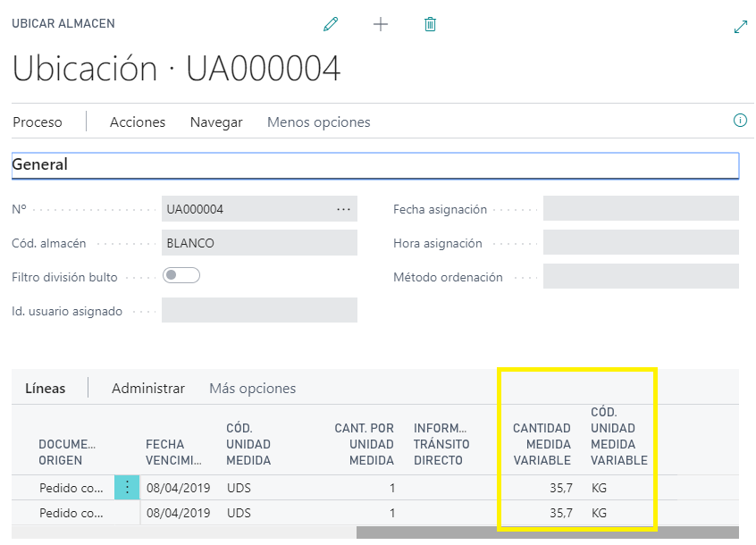The height and width of the screenshot is (545, 756).
Task: Click first row's 08/04/2019 date cell
Action: click(x=179, y=488)
